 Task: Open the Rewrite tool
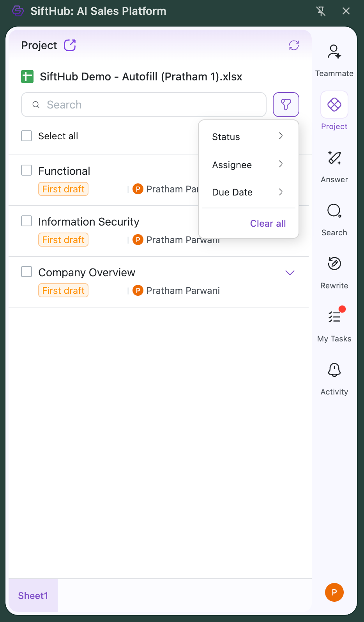click(334, 264)
